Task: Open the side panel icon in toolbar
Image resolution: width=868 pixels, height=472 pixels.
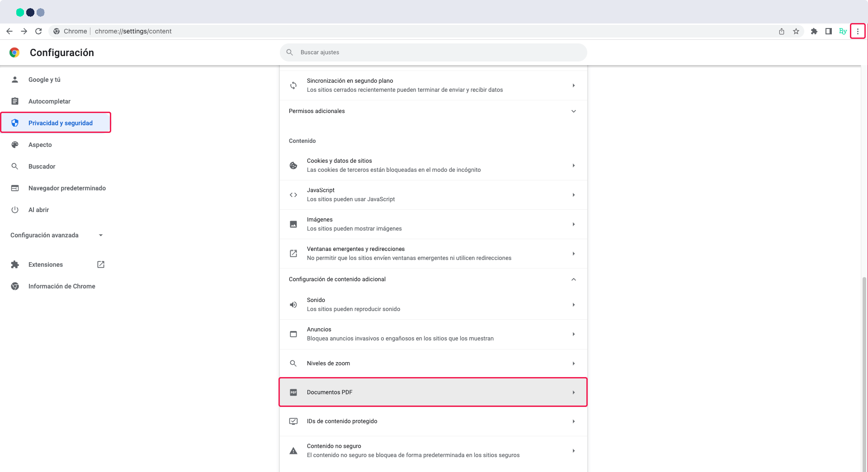Action: click(x=829, y=31)
